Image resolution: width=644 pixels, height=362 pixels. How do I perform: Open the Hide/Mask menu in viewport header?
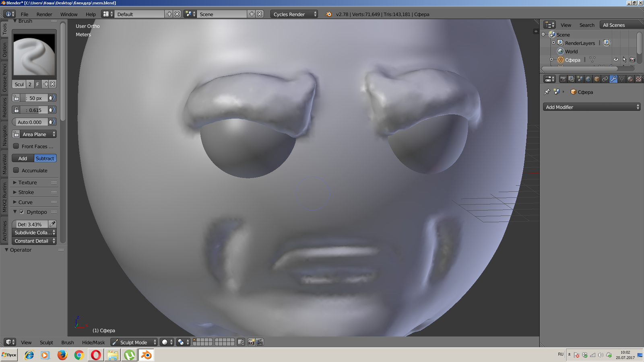tap(93, 343)
